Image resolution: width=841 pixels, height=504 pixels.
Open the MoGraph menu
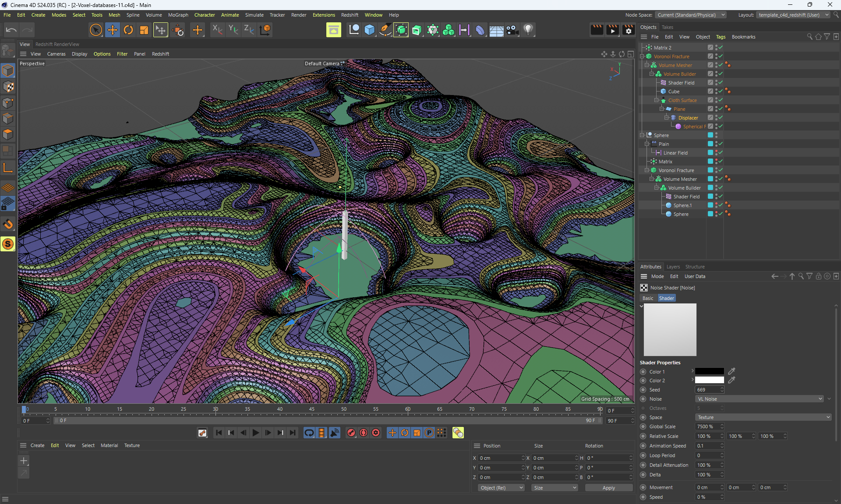tap(178, 15)
